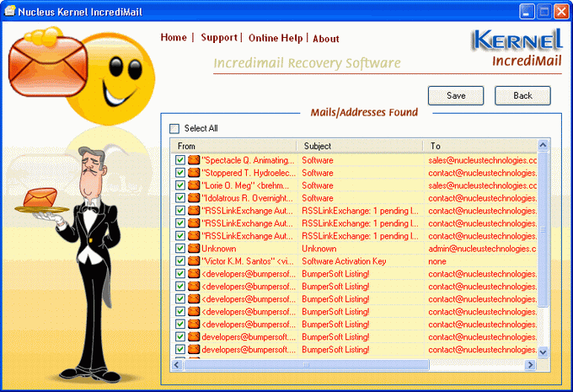This screenshot has height=392, width=573.
Task: Click the large orange envelope smiley graphic
Action: (82, 75)
